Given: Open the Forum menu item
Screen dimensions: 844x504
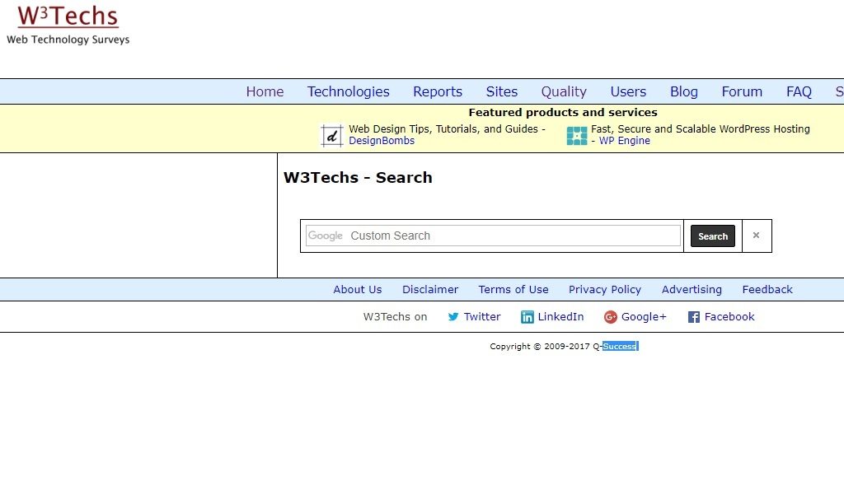Looking at the screenshot, I should tap(742, 91).
